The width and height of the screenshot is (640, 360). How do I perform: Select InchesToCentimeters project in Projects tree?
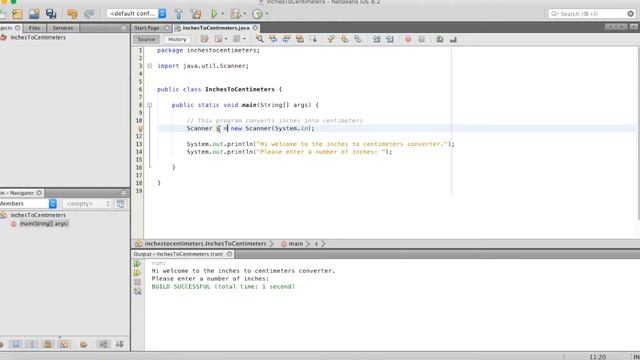(38, 37)
